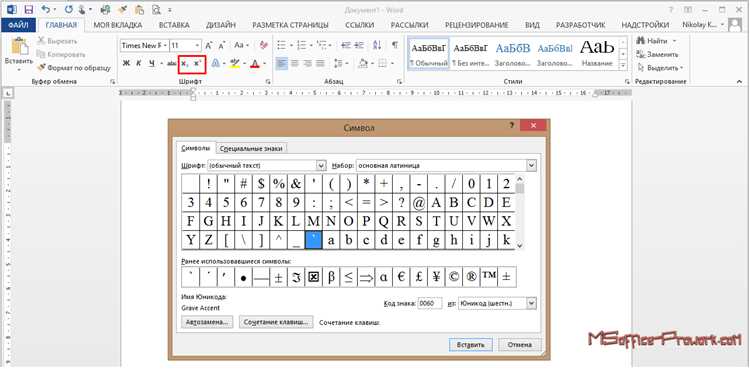Switch to the ССЫЛКИ ribbon tab
This screenshot has height=369, width=750.
click(359, 25)
